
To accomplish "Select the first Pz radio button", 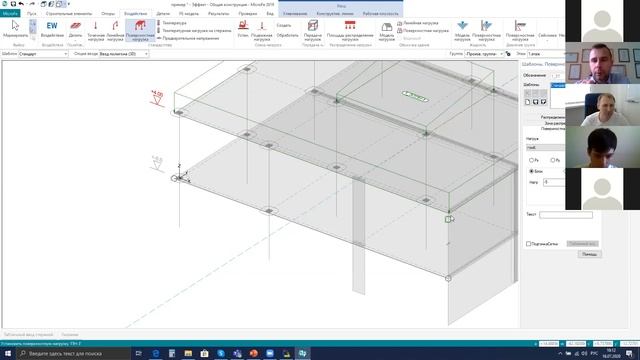I will [x=531, y=160].
